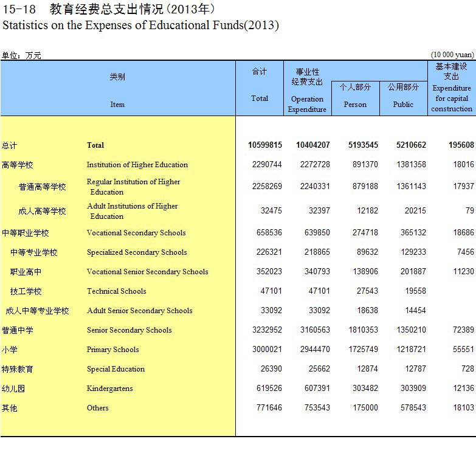Image resolution: width=476 pixels, height=453 pixels.
Task: Click the Chinese title 教育经费总支出情况
Action: (106, 9)
